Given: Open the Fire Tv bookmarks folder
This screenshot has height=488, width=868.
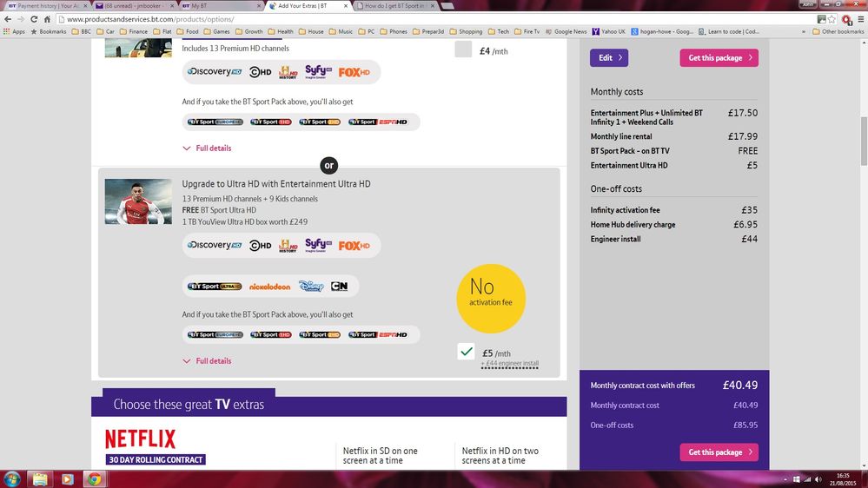Looking at the screenshot, I should (x=527, y=31).
